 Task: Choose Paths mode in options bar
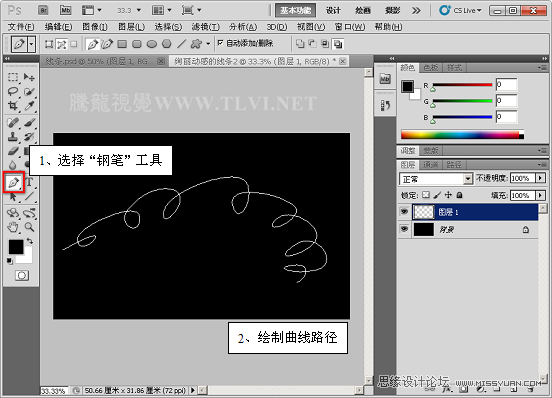(62, 44)
